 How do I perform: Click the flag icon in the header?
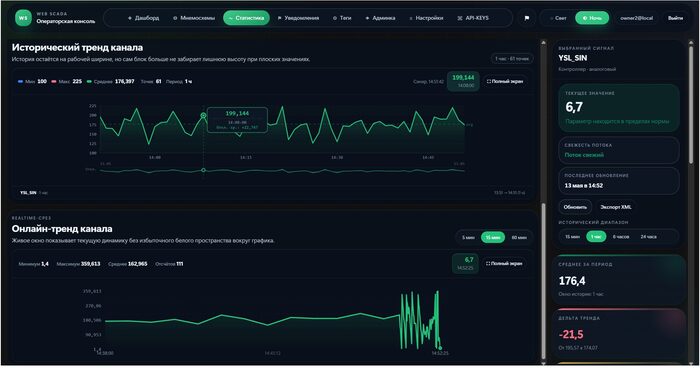tap(527, 18)
